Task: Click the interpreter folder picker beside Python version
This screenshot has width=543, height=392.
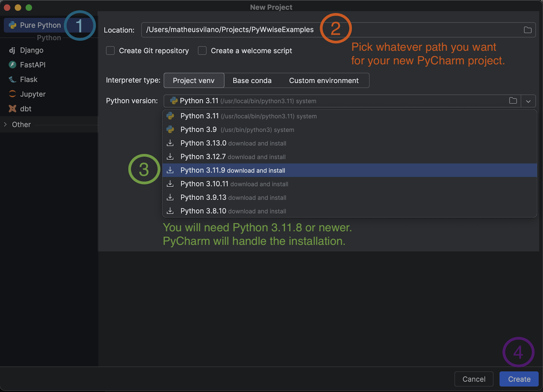Action: tap(512, 101)
